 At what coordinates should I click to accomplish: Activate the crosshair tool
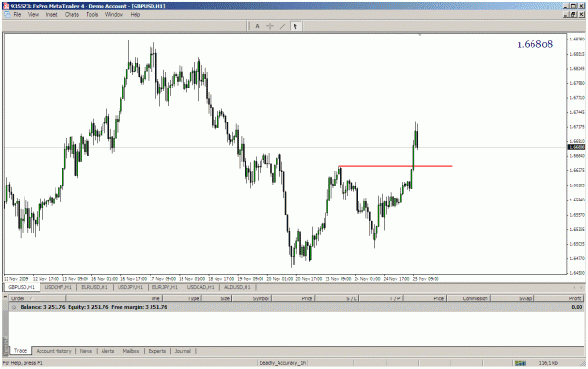(x=270, y=26)
